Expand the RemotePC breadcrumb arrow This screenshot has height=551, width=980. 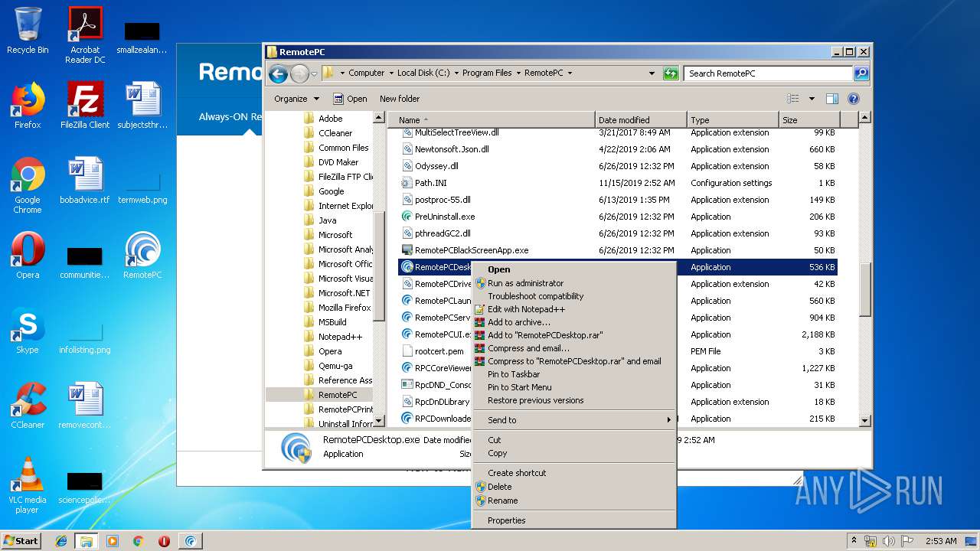point(569,73)
